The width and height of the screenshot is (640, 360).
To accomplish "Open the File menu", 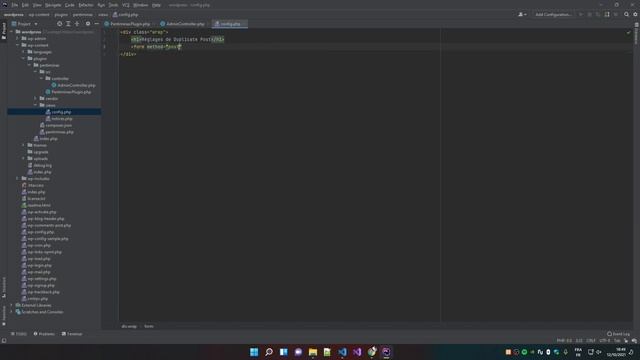I will pyautogui.click(x=15, y=5).
